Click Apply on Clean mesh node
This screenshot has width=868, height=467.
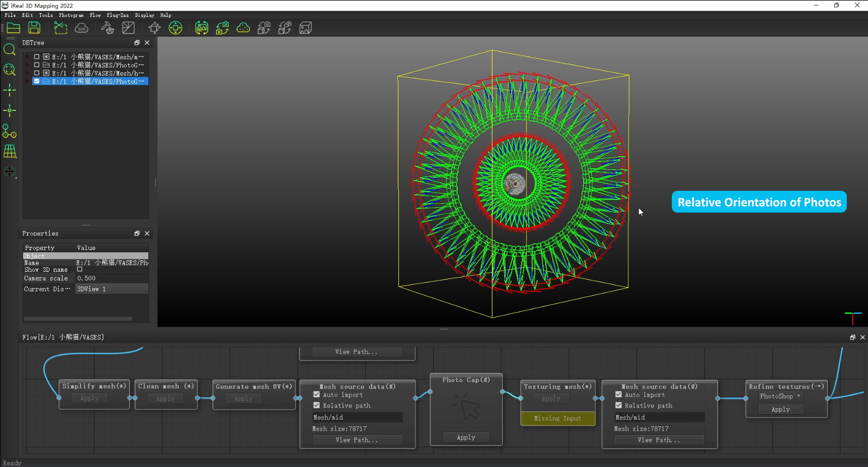165,398
